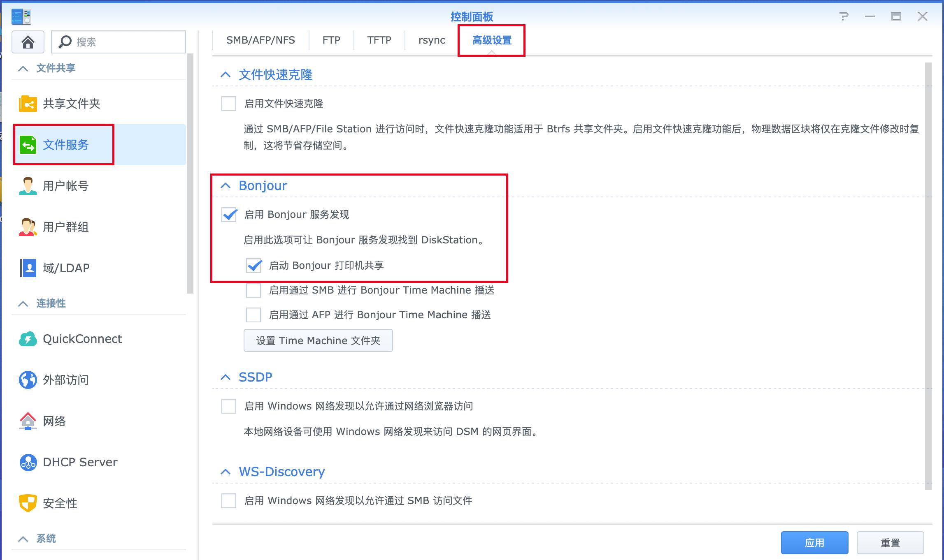
Task: Collapse the Bonjour section
Action: pyautogui.click(x=226, y=185)
